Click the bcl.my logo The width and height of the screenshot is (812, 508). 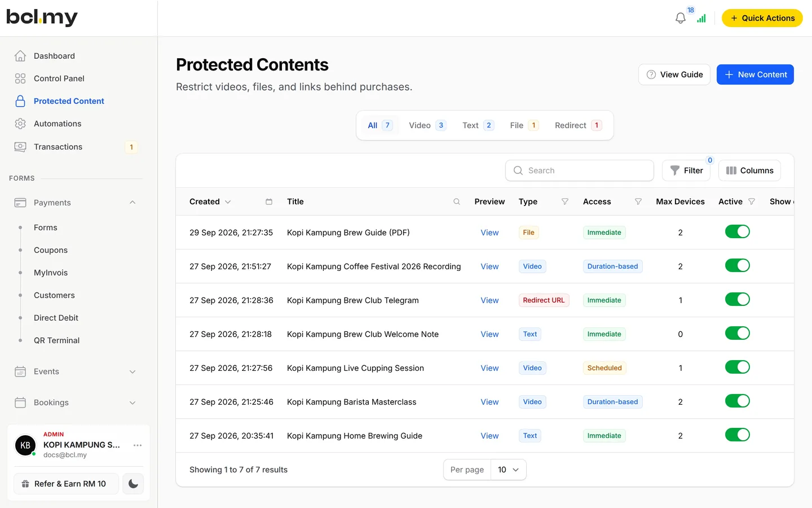pyautogui.click(x=42, y=17)
